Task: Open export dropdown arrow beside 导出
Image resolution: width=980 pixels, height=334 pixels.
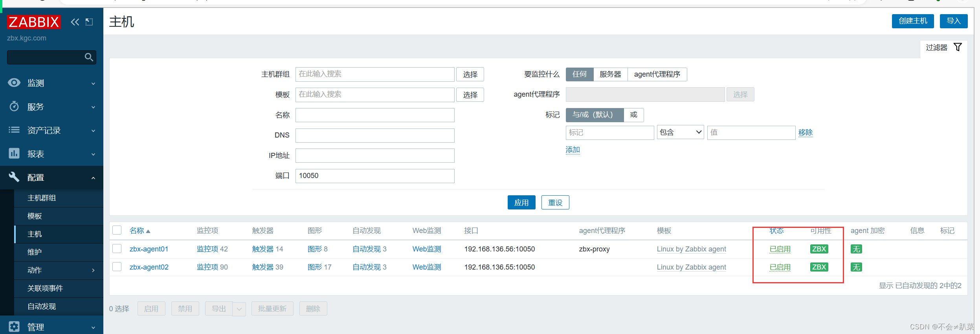Action: (x=239, y=309)
